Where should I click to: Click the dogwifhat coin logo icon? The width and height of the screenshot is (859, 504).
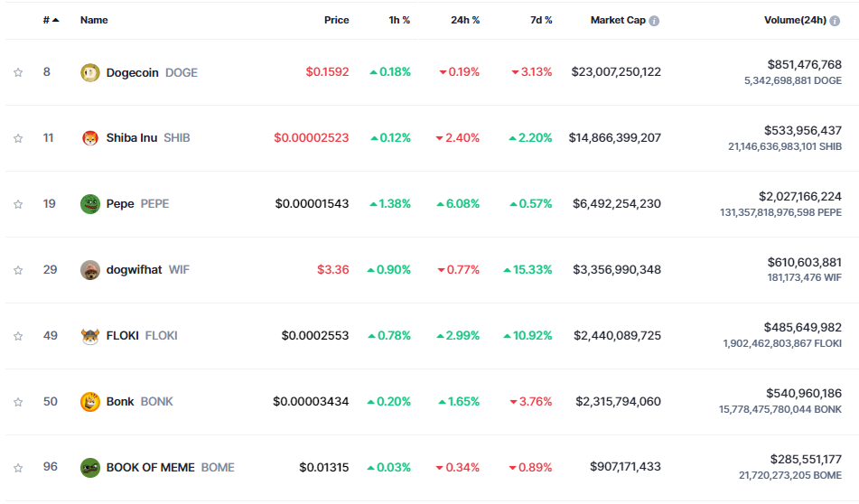(x=89, y=270)
